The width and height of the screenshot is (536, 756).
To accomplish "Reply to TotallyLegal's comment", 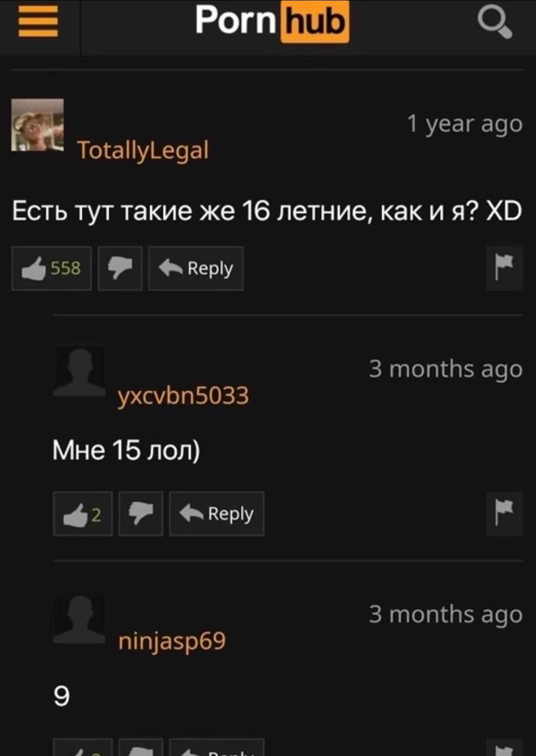I will (196, 268).
